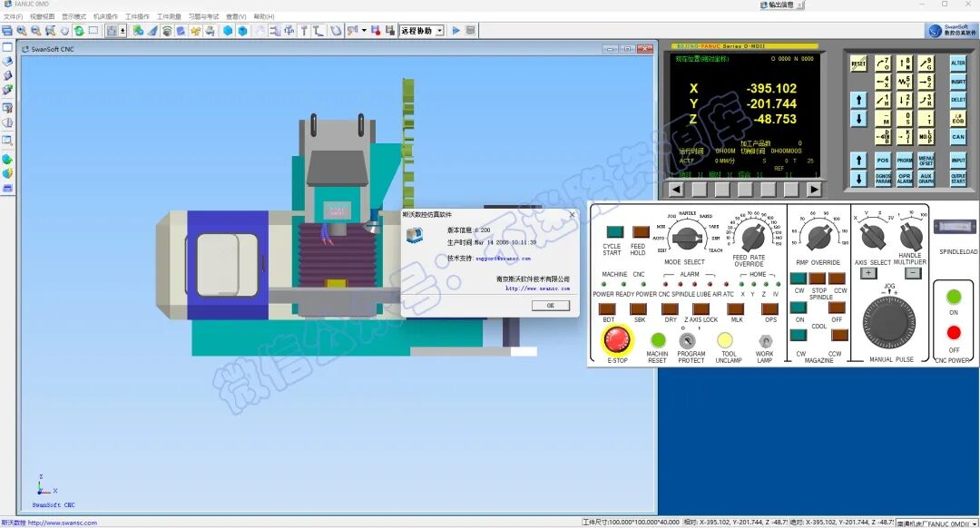Click the red-dot save record toolbar icon
The width and height of the screenshot is (980, 528).
pos(376,30)
